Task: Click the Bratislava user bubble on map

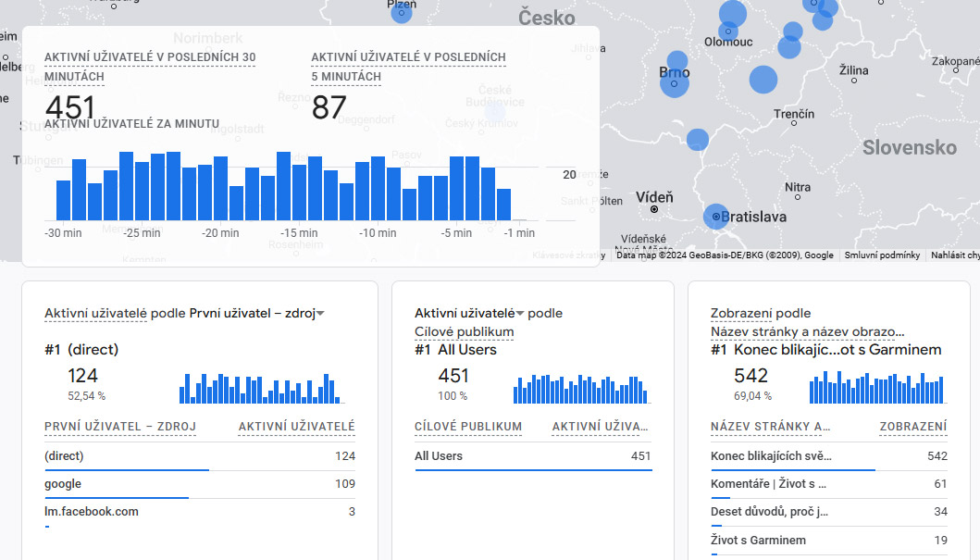Action: [x=716, y=217]
